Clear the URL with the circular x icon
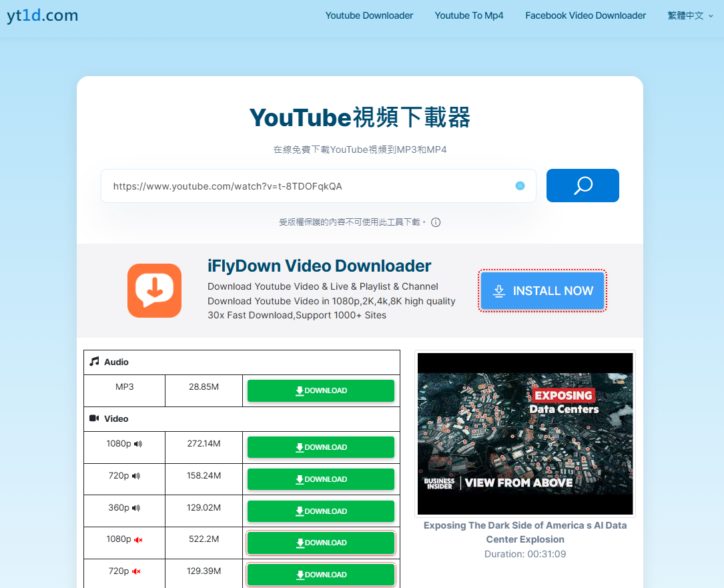The image size is (724, 588). 520,186
